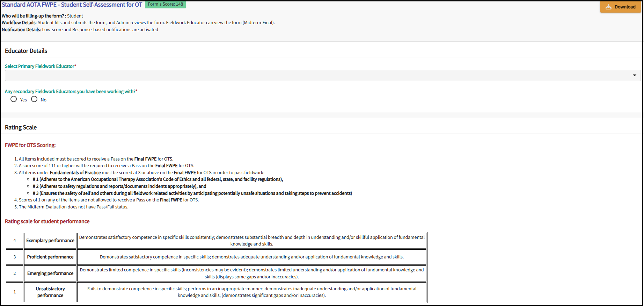
Task: Click the Notification Details line
Action: 80,30
